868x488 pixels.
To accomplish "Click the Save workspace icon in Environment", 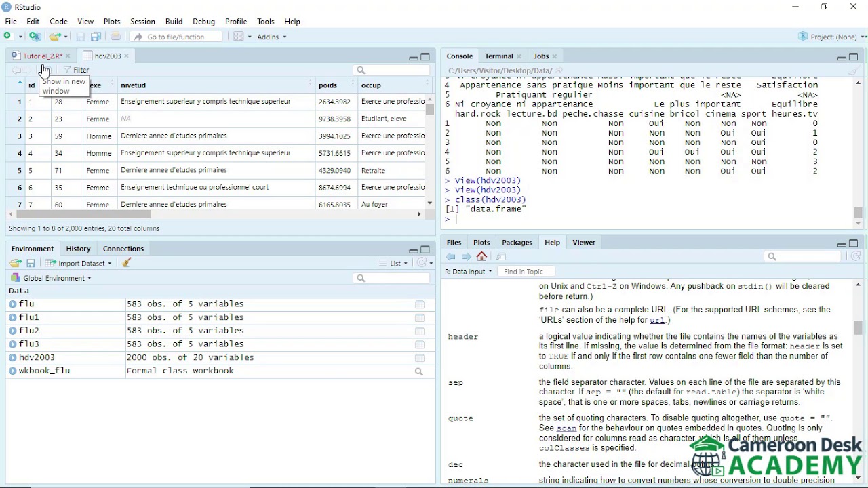I will [x=31, y=263].
